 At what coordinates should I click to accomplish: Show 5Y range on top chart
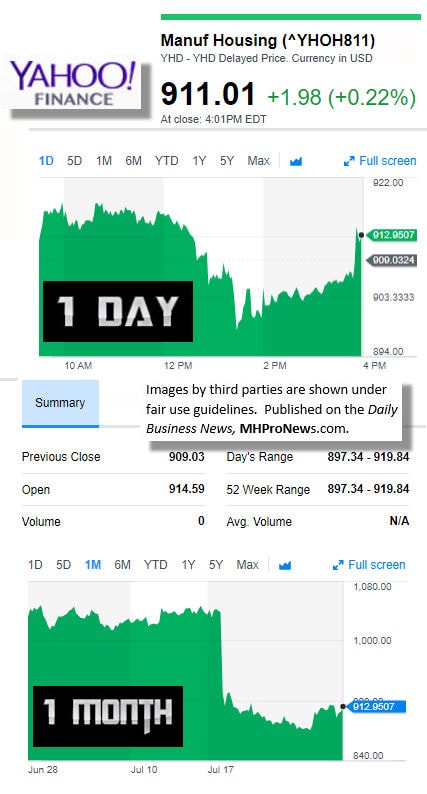(x=227, y=161)
